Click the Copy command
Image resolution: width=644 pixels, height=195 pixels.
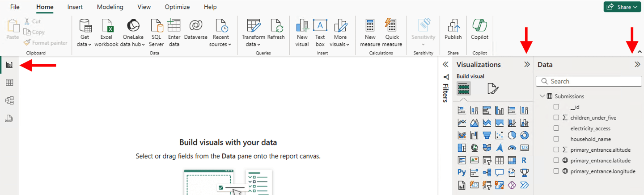point(34,32)
